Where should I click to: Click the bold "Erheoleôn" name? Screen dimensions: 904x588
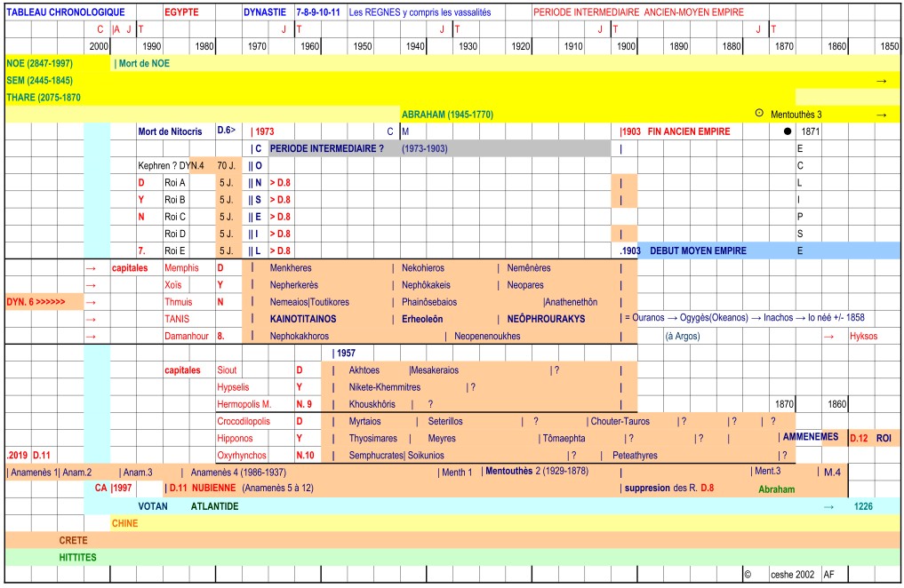coord(422,319)
